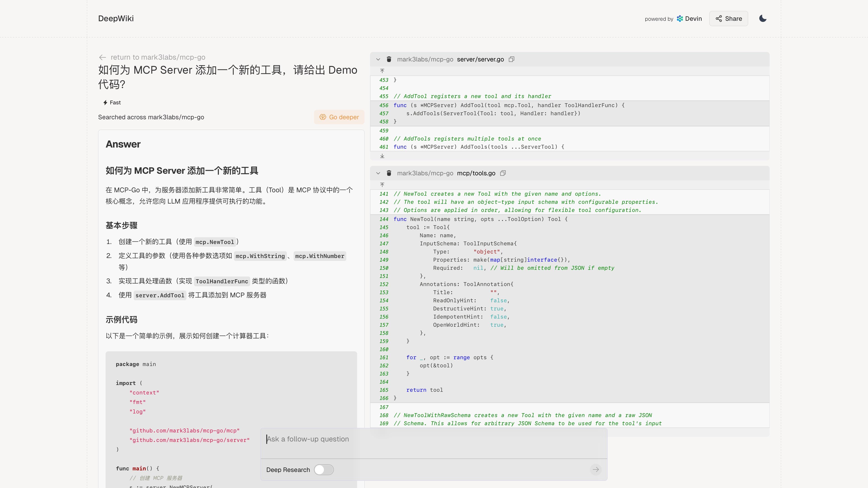Click the mcp.WithString inline code
The image size is (868, 488).
coord(260,256)
